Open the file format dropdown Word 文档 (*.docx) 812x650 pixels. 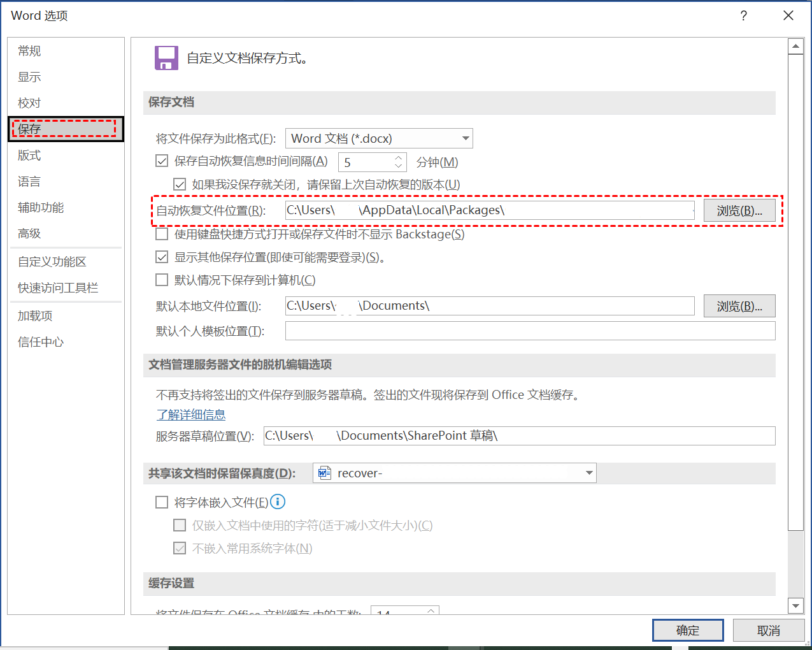coord(379,138)
